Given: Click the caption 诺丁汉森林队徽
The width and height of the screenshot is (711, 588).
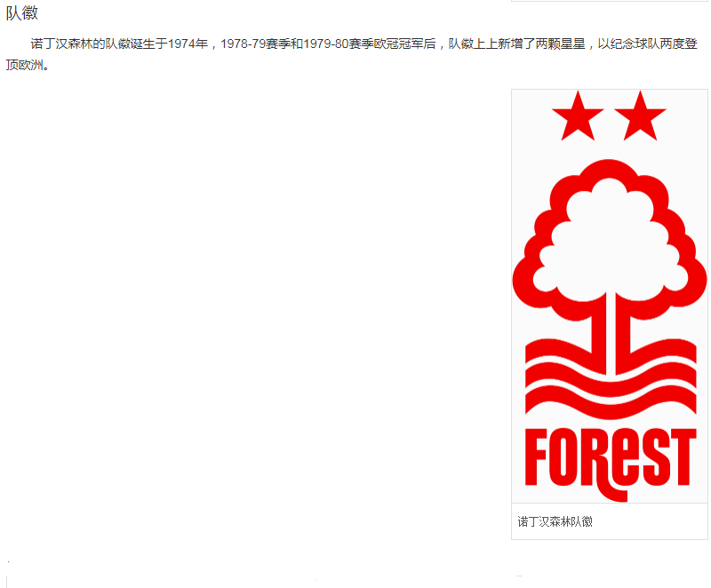Looking at the screenshot, I should click(555, 522).
